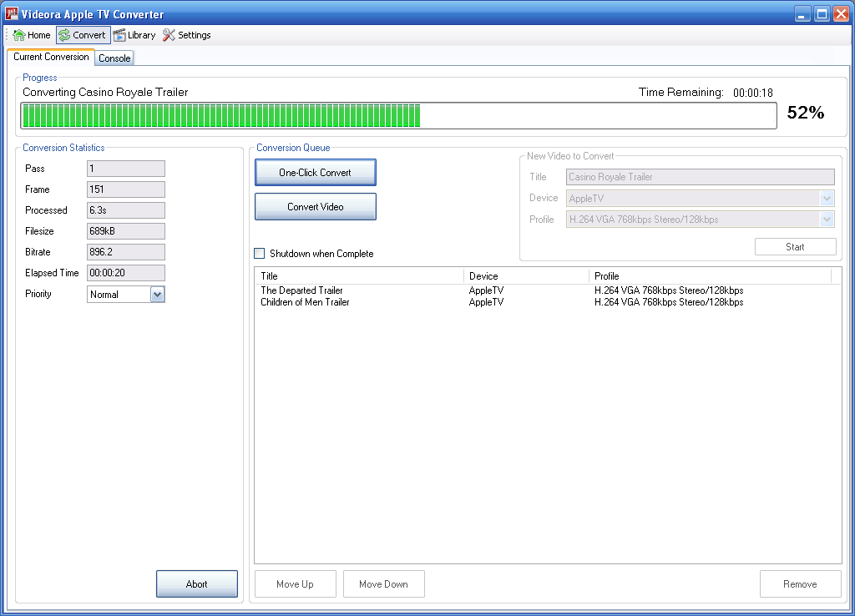Click the conversion progress bar
The height and width of the screenshot is (616, 855).
point(398,116)
